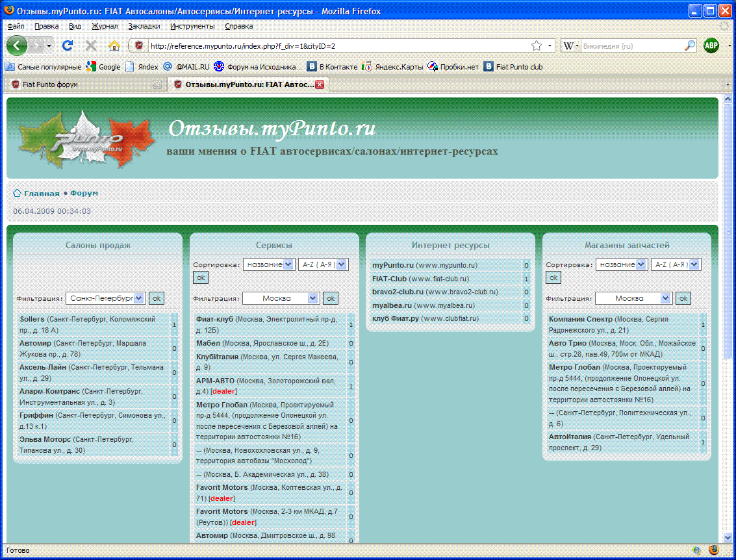736x560 pixels.
Task: Click the Главная breadcrumb link
Action: pos(42,194)
